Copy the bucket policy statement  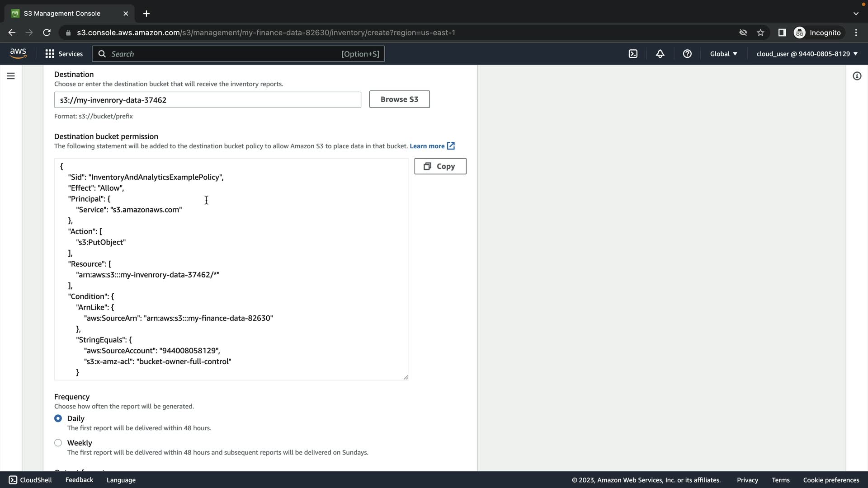440,166
